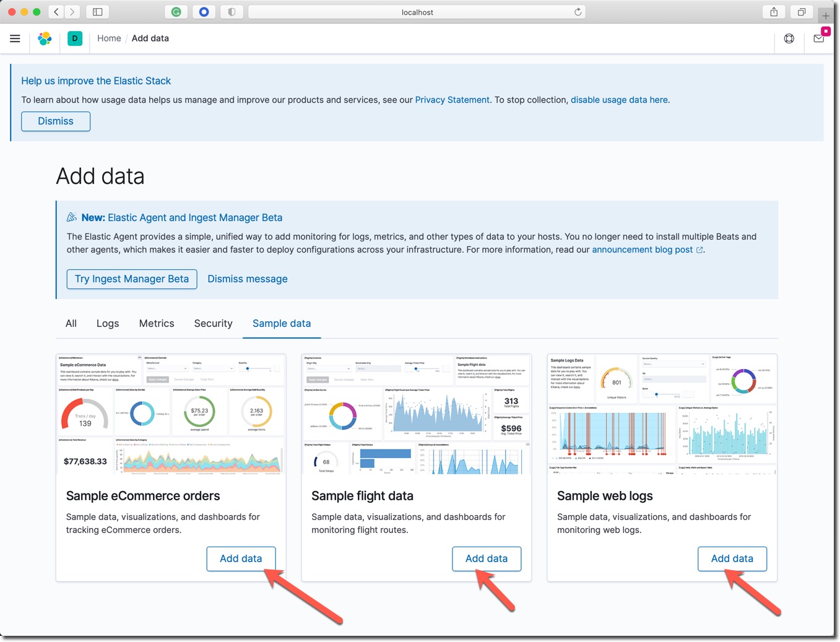840x642 pixels.
Task: Click the web logs dashboard thumbnail
Action: [x=662, y=414]
